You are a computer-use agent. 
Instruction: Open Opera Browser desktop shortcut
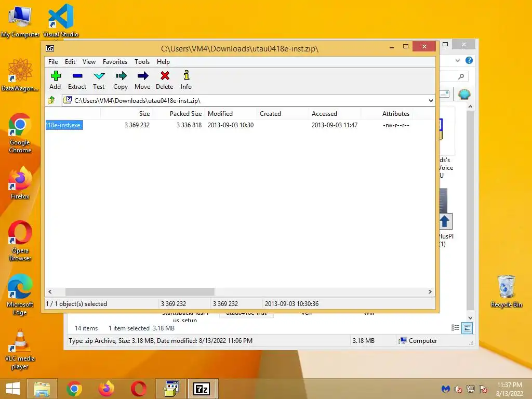click(x=20, y=241)
